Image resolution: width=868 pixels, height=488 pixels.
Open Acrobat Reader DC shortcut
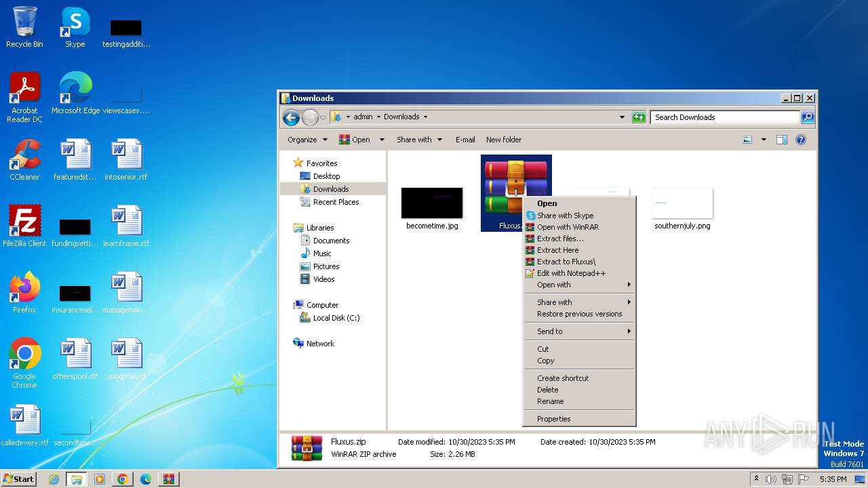point(24,97)
